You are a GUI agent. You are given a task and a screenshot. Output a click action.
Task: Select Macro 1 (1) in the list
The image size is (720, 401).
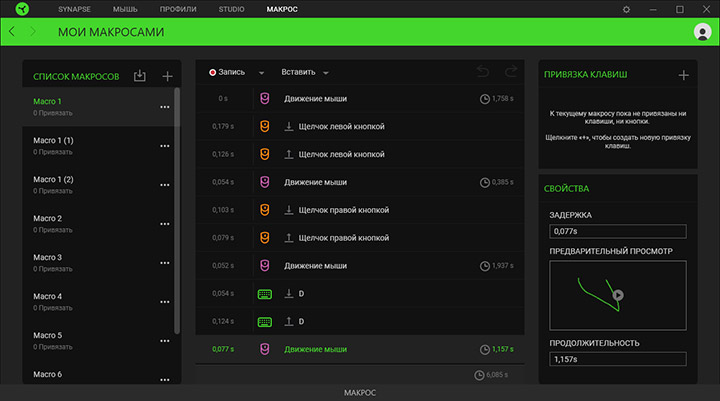(98, 146)
